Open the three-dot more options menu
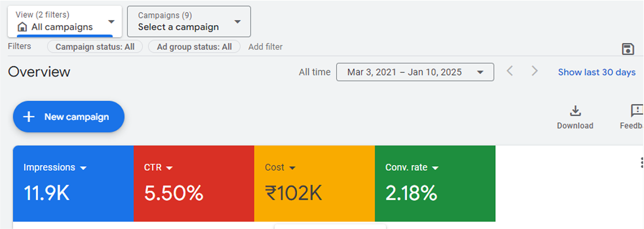This screenshot has height=229, width=644. (641, 163)
